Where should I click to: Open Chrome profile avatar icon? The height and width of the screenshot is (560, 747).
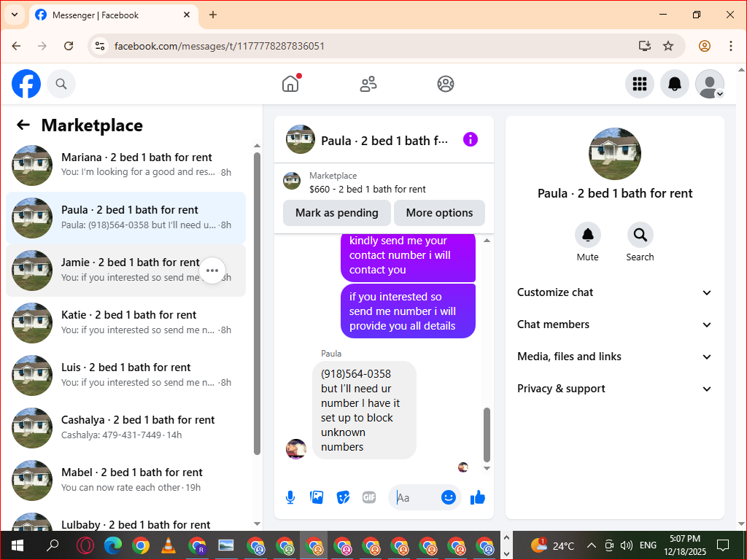[705, 46]
